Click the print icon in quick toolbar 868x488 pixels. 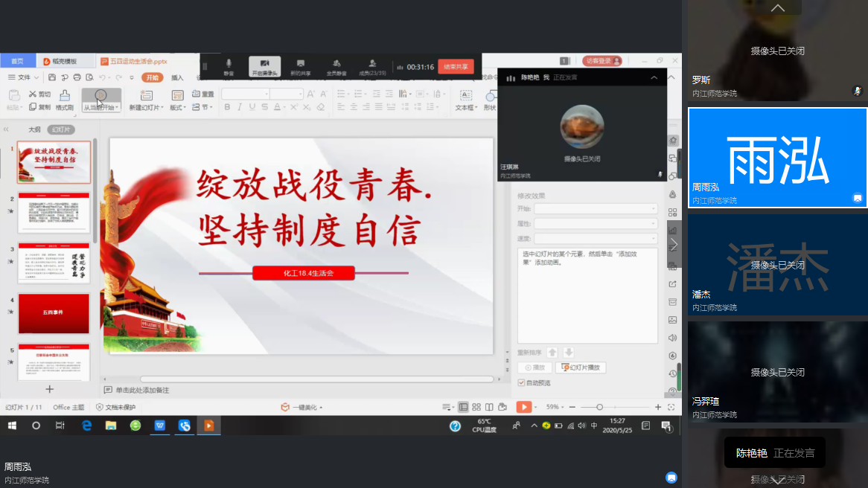tap(77, 77)
